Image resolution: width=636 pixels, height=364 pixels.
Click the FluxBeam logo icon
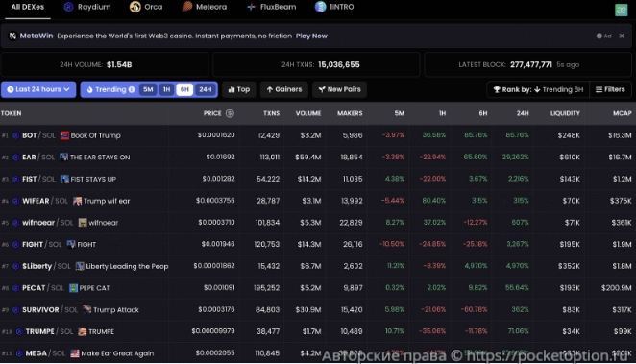(251, 7)
